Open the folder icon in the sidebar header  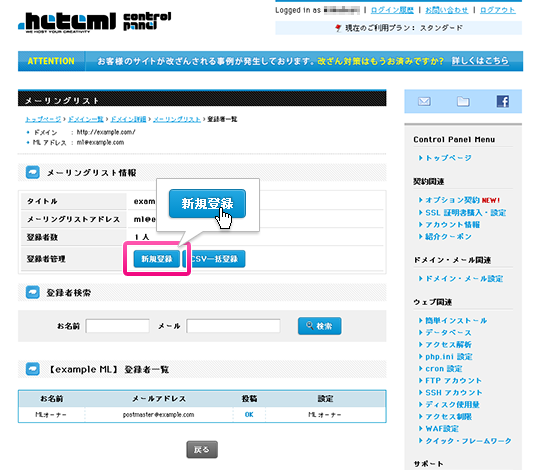[463, 101]
